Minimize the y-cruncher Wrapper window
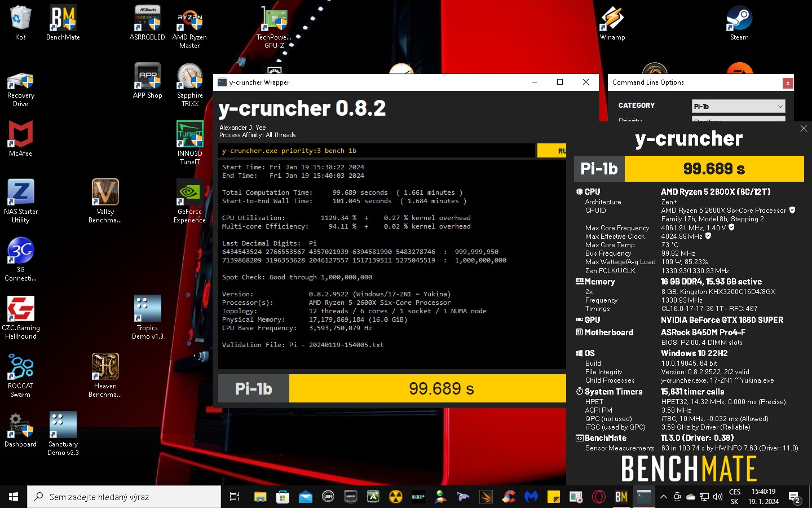This screenshot has height=508, width=812. coord(534,82)
